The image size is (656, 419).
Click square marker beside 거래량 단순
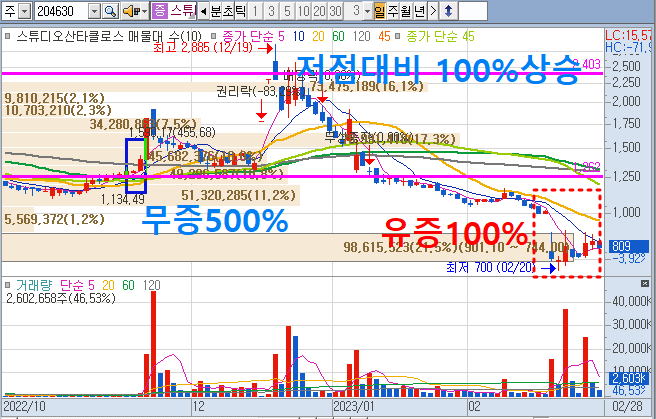click(x=8, y=285)
